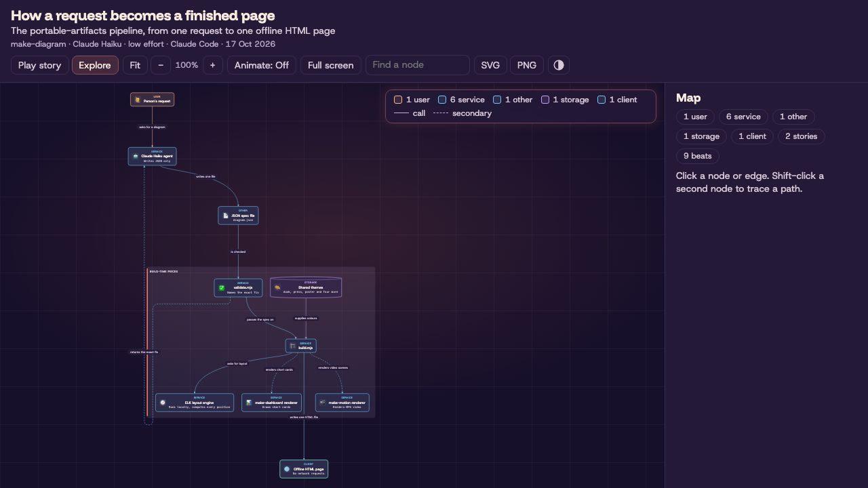Focus the 'Find a node' search field

point(418,65)
